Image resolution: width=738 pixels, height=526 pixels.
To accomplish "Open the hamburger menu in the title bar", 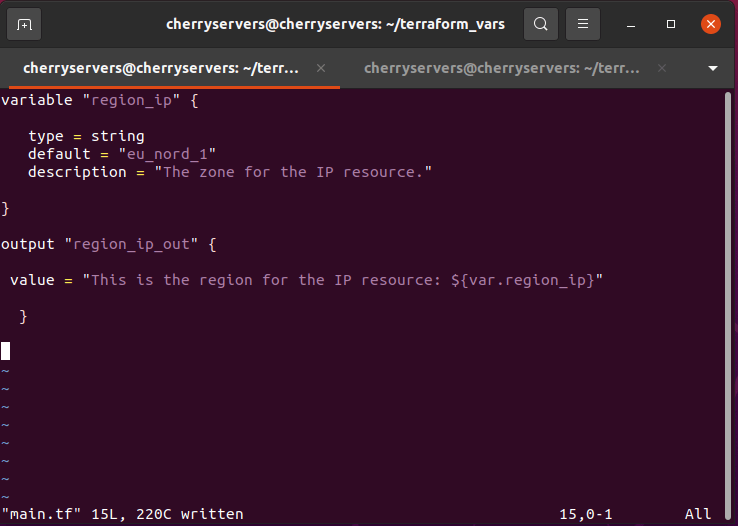I will pyautogui.click(x=585, y=24).
